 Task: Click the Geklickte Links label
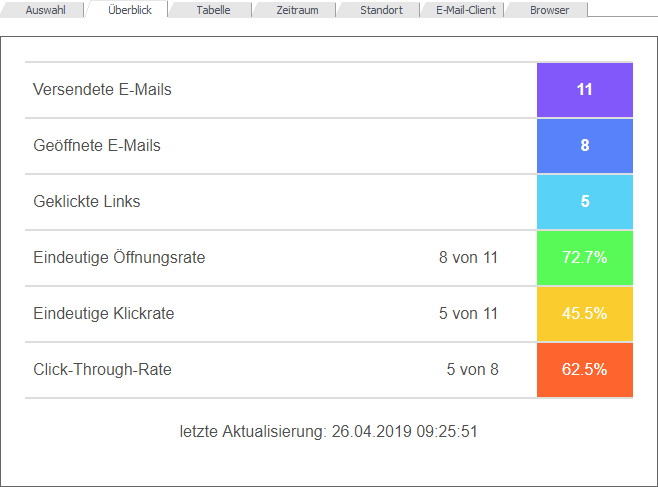[x=87, y=202]
